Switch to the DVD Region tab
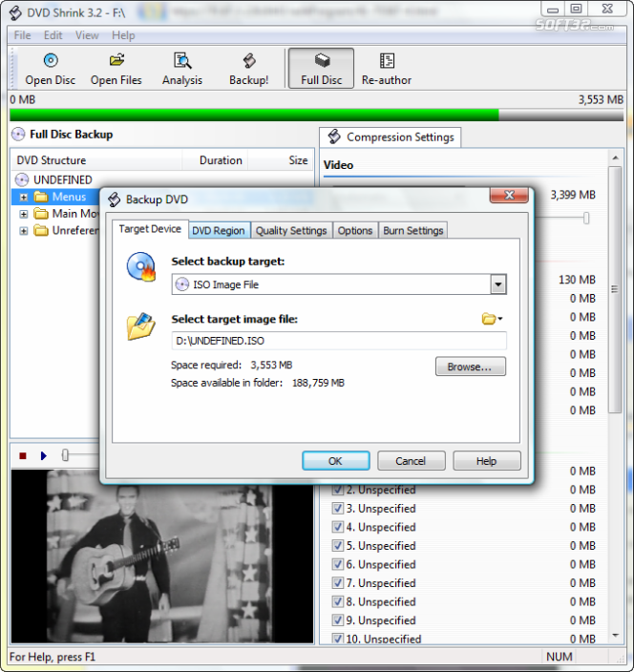634x672 pixels. [219, 231]
